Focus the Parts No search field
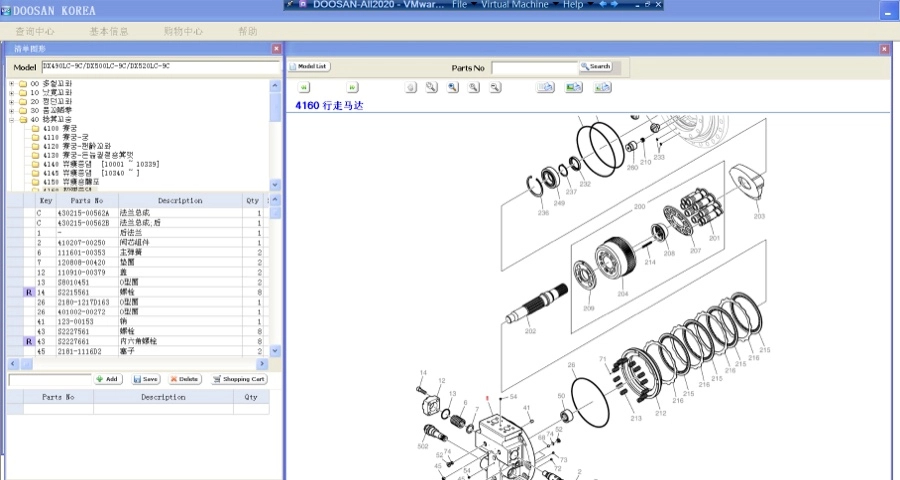Image resolution: width=900 pixels, height=480 pixels. (534, 68)
